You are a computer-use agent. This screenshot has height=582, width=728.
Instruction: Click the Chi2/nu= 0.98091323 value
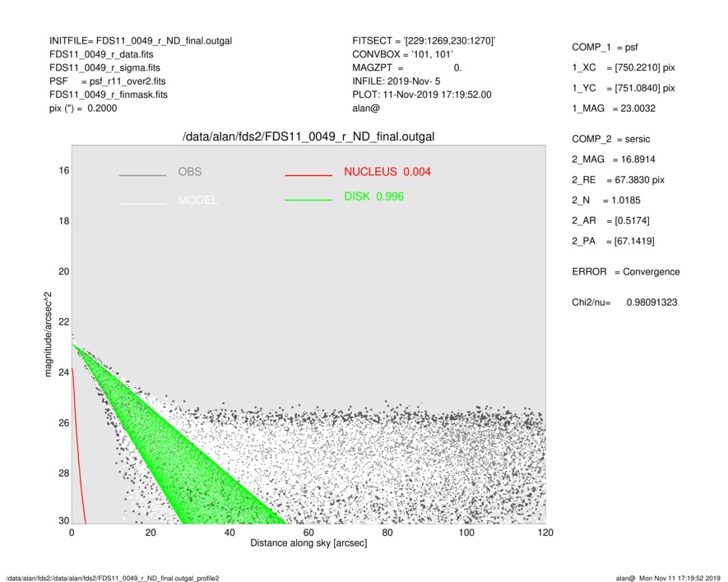[x=624, y=303]
